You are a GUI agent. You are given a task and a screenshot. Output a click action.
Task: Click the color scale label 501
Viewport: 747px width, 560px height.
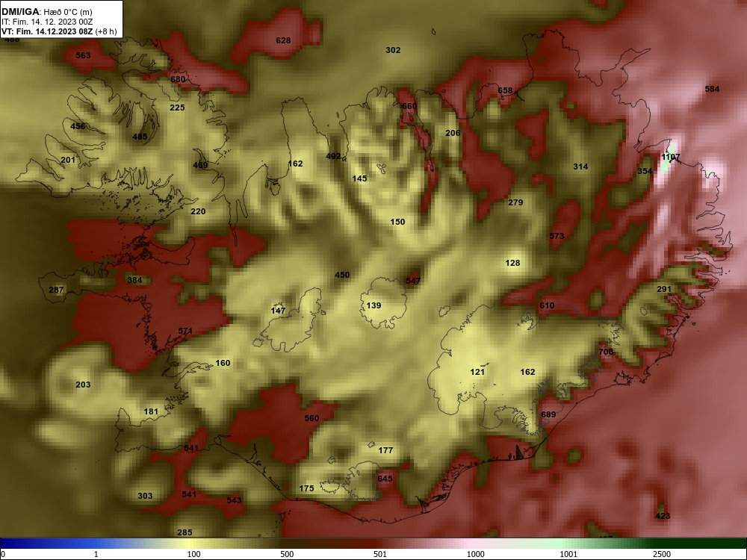coord(380,554)
